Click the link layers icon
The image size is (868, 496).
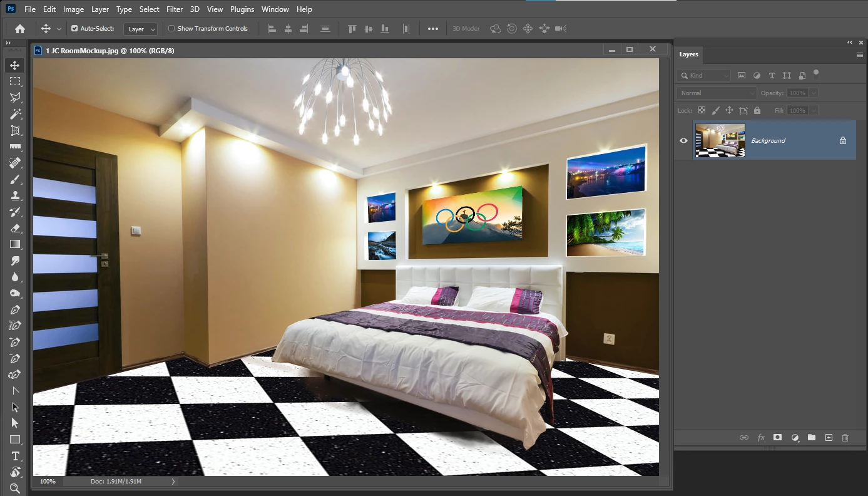click(744, 438)
